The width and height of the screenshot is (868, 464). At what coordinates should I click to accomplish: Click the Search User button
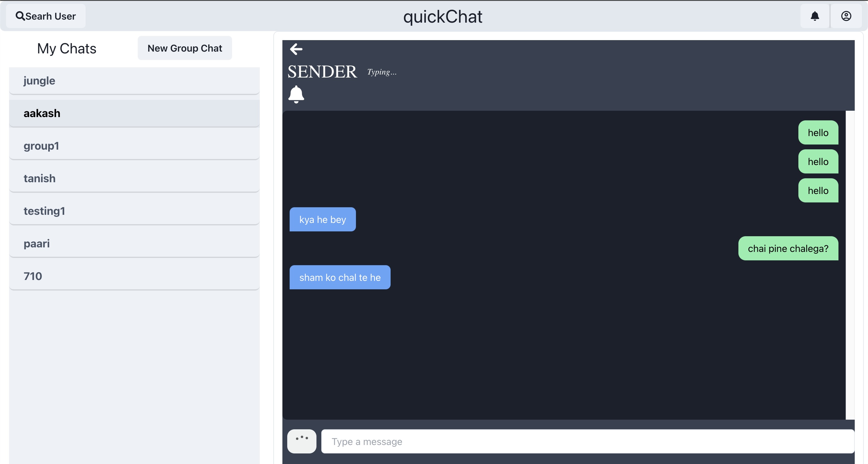pos(48,15)
